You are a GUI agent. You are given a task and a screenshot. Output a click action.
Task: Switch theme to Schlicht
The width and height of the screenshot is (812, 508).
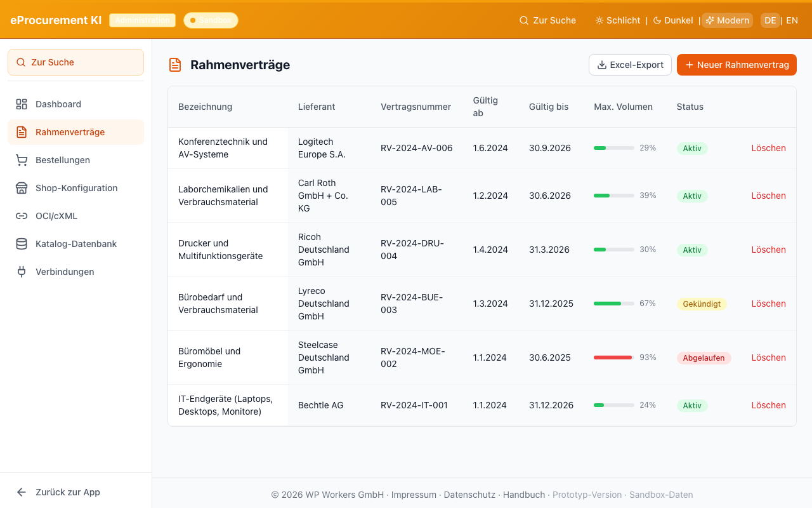(x=617, y=20)
